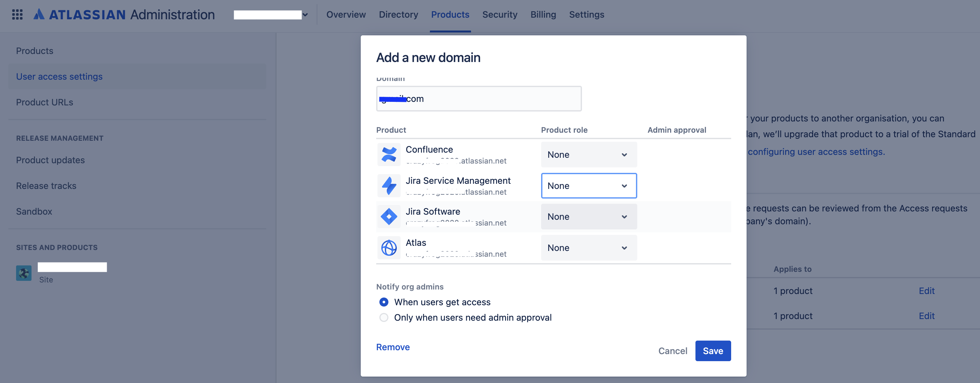Click the site avatar icon in sidebar

23,273
